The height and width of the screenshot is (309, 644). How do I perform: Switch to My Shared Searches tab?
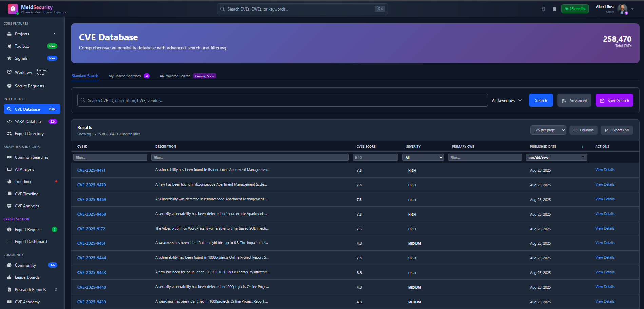click(x=128, y=76)
